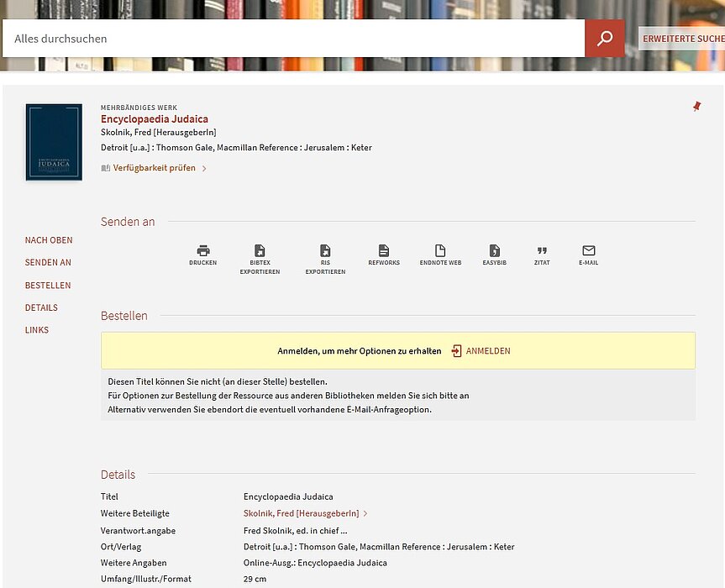Open Skolnik, Fred [HerausgeberIn] link in Details
Image resolution: width=725 pixels, height=588 pixels.
tap(301, 513)
